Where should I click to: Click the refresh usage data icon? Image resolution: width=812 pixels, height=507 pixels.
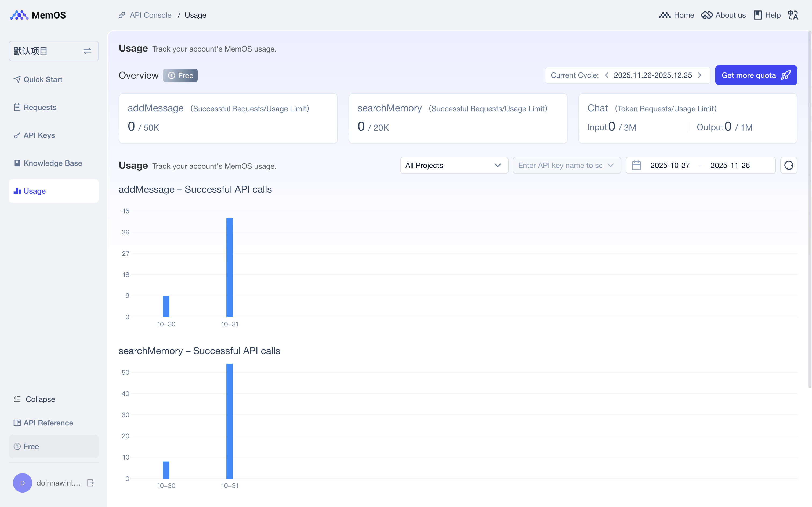789,165
